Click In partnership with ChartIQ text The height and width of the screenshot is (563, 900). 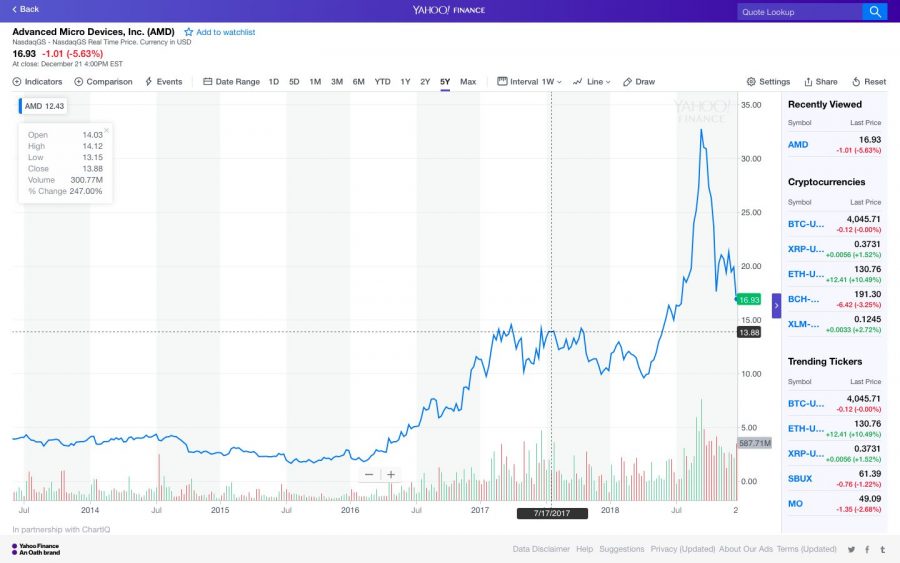point(61,529)
